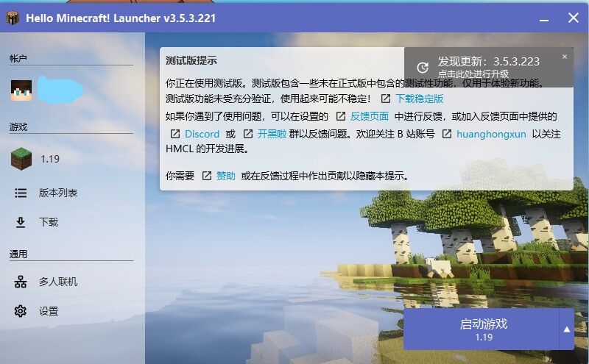This screenshot has width=589, height=364.
Task: Click the HMCL crafting table logo icon
Action: [x=13, y=18]
